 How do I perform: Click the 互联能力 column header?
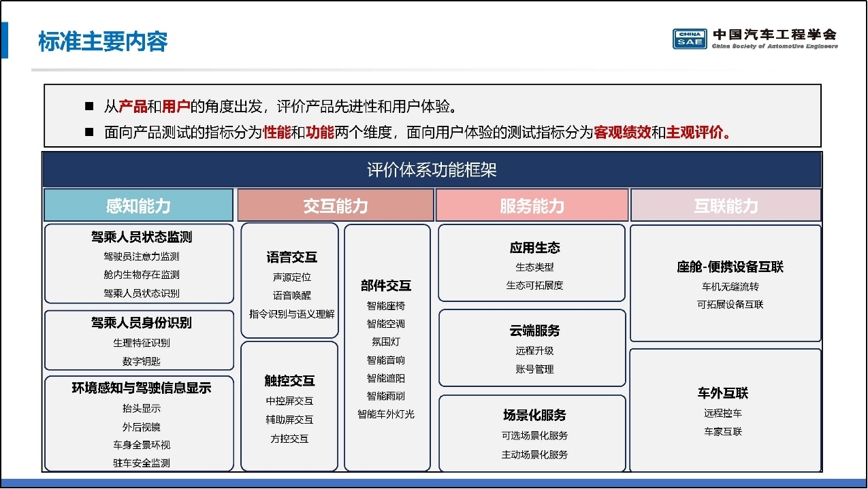click(726, 205)
